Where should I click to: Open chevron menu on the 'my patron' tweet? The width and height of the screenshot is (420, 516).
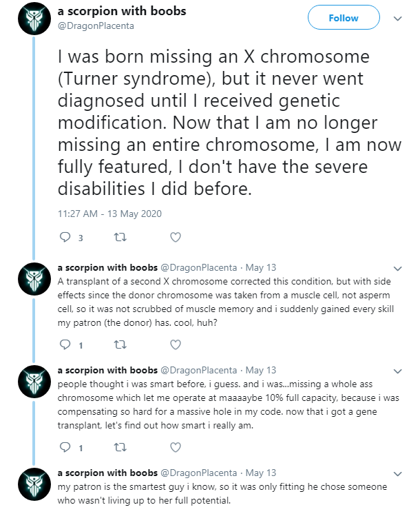click(x=398, y=474)
